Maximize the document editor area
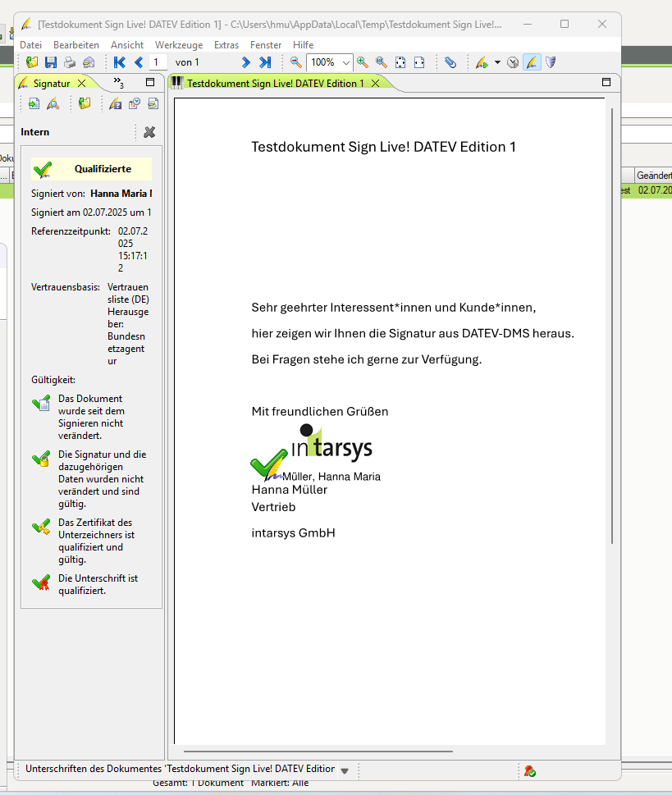The height and width of the screenshot is (795, 672). 606,82
